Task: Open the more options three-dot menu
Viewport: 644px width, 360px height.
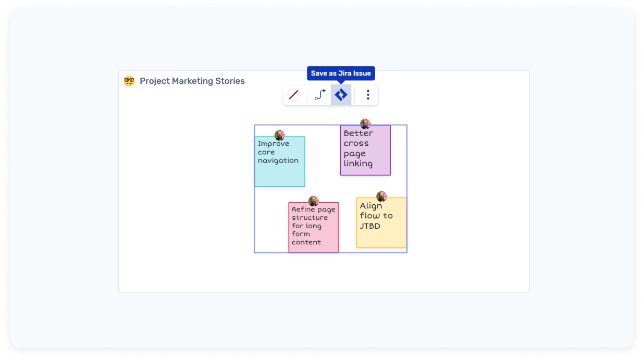Action: point(368,95)
